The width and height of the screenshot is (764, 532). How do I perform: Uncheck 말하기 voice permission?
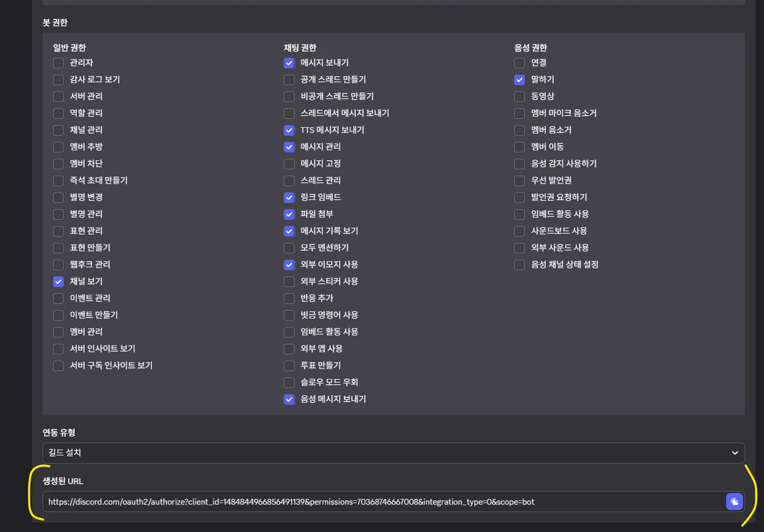coord(519,80)
